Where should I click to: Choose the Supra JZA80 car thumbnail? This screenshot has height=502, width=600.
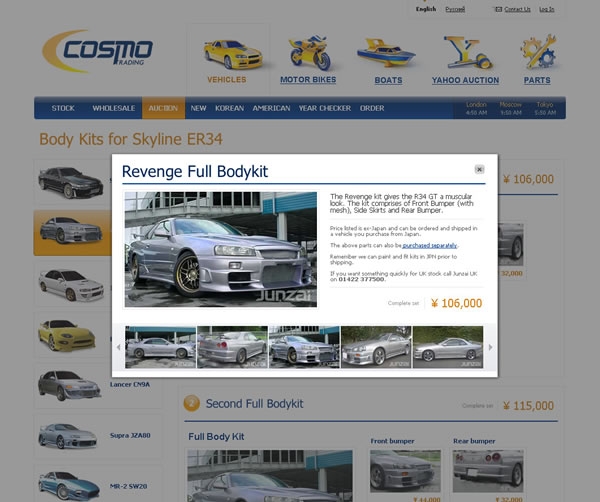[x=67, y=436]
